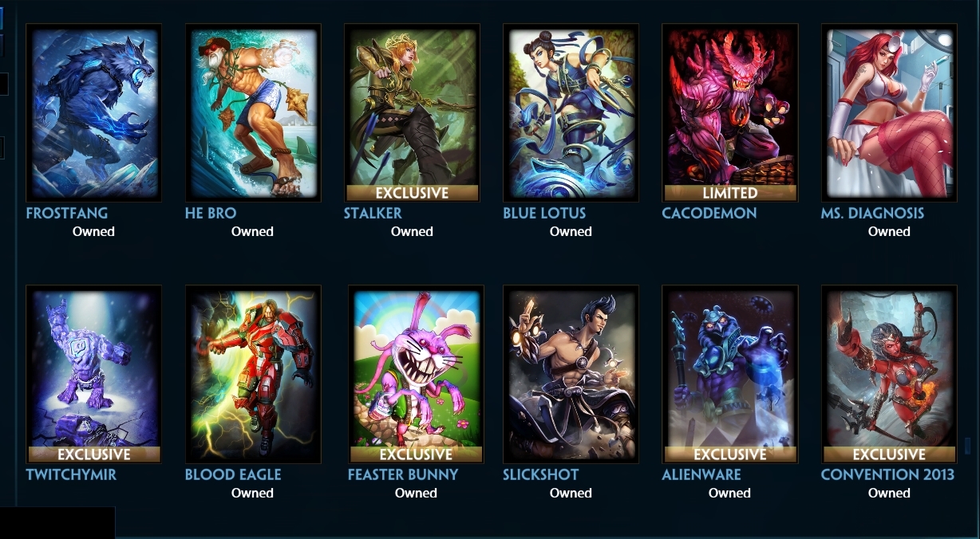Click the FEASTER BUNNY title label
This screenshot has height=539, width=980.
click(x=403, y=474)
